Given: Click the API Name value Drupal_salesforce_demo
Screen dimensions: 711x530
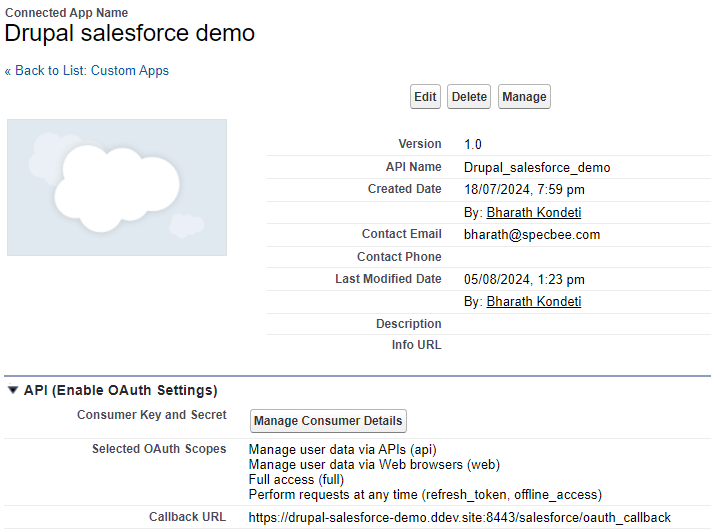Looking at the screenshot, I should coord(537,168).
